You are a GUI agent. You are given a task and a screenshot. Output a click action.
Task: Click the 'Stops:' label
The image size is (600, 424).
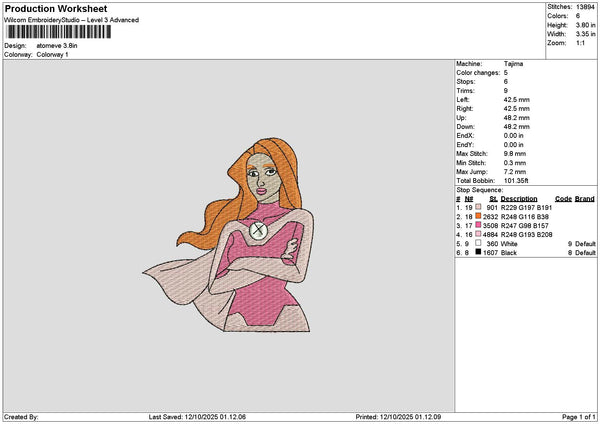pyautogui.click(x=466, y=82)
